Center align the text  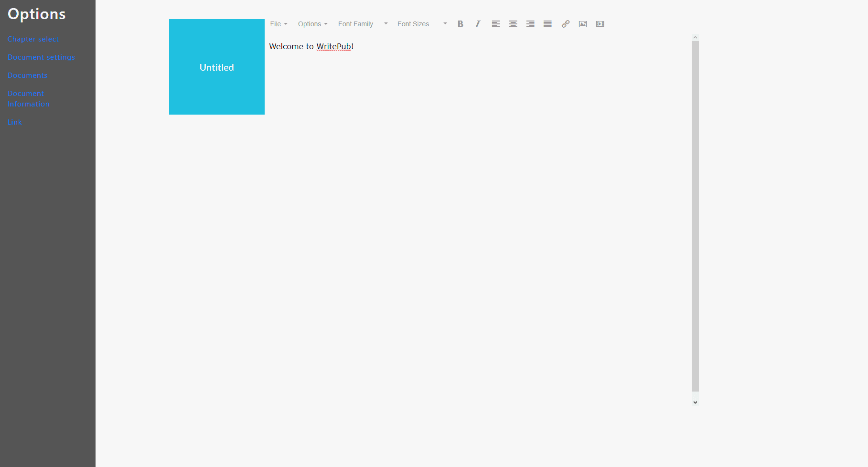[x=513, y=24]
